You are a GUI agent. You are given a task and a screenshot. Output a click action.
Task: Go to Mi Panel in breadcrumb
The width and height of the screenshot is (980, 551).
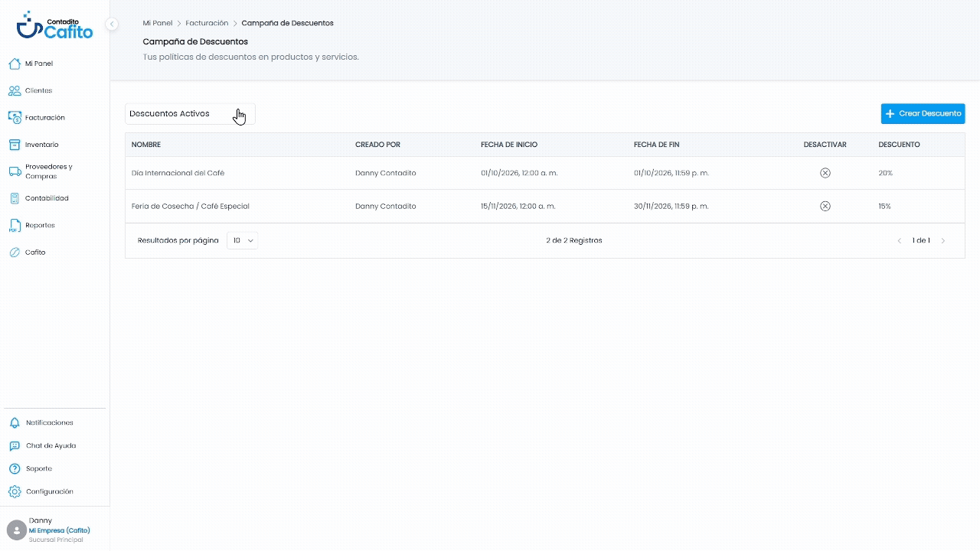point(158,23)
